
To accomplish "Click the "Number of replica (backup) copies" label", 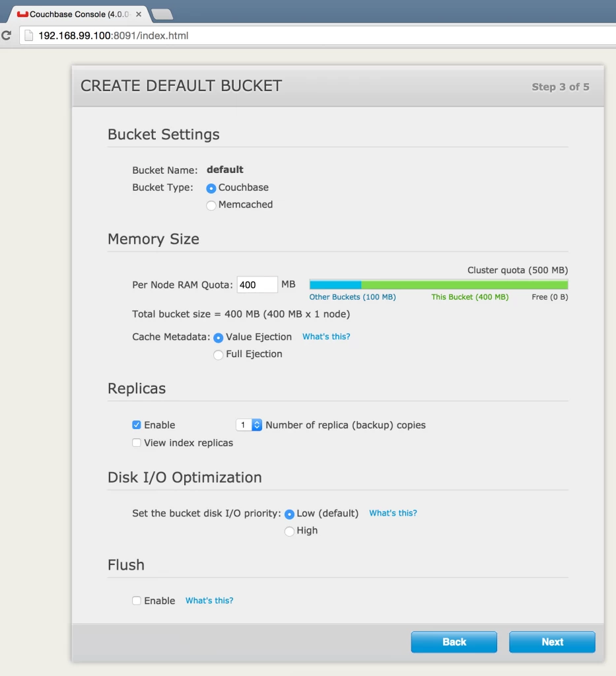I will pos(345,425).
